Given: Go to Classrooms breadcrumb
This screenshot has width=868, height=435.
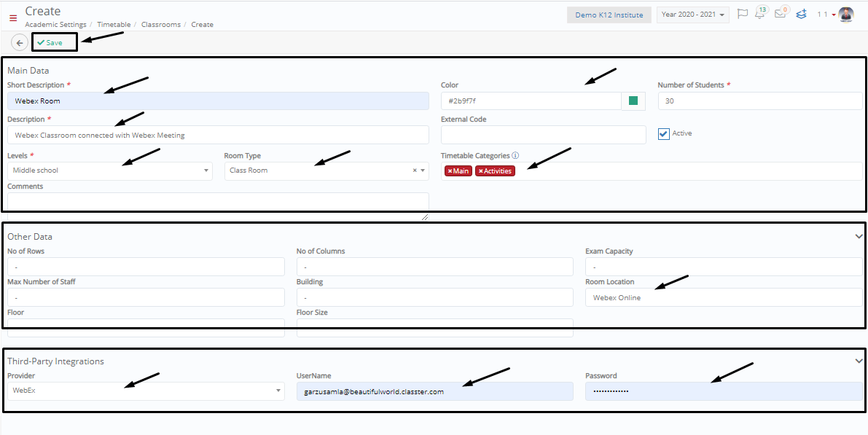Looking at the screenshot, I should point(160,24).
